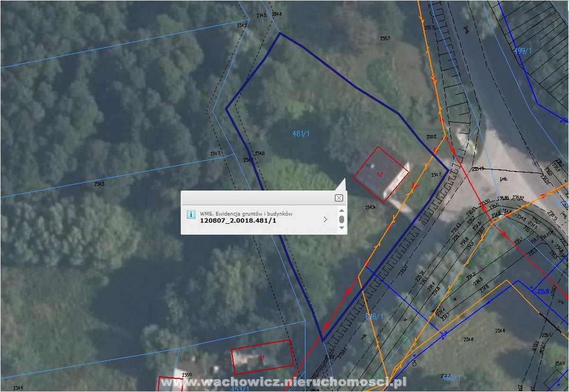569x392 pixels.
Task: Click the 480/1 parcel label
Action: coord(451,378)
